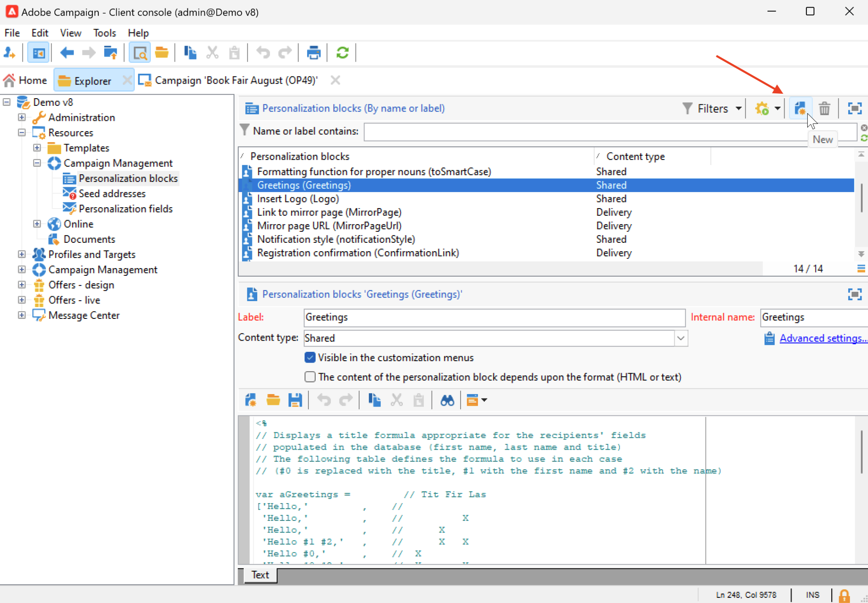Expand the Administration tree node
The image size is (868, 603).
22,118
